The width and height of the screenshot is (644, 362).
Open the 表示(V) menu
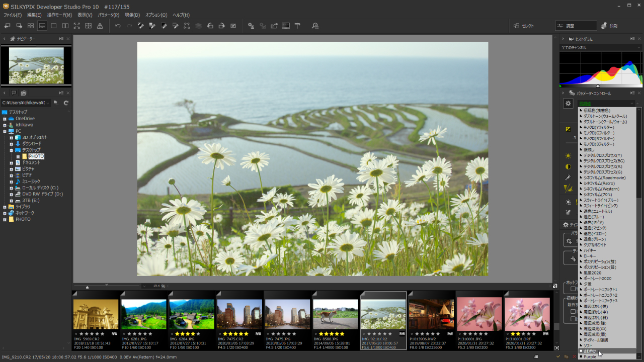[86, 15]
